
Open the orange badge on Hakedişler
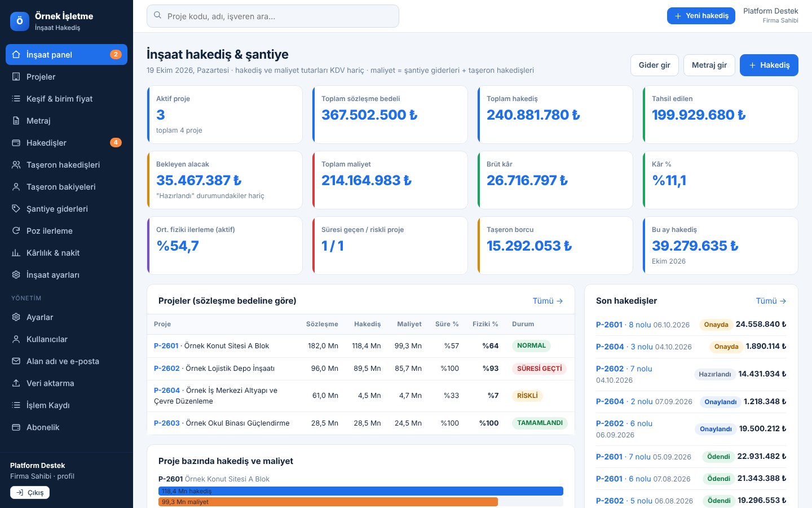[x=116, y=143]
